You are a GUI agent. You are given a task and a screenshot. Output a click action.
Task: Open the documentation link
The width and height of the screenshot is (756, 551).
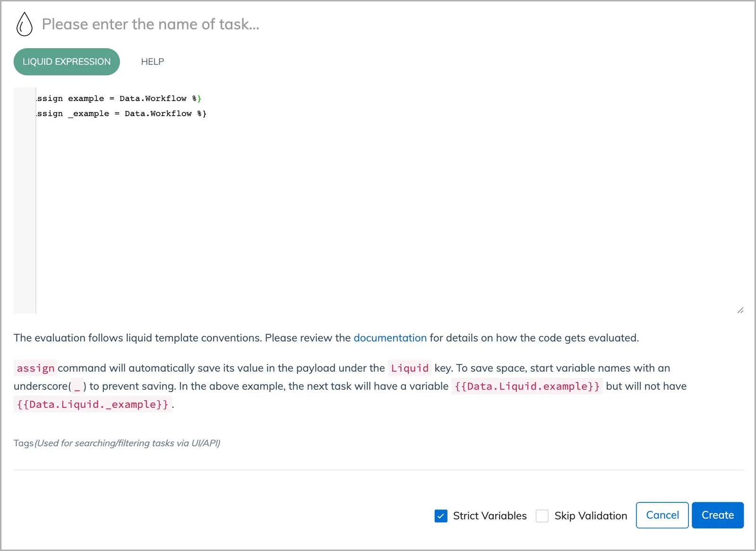(x=390, y=338)
